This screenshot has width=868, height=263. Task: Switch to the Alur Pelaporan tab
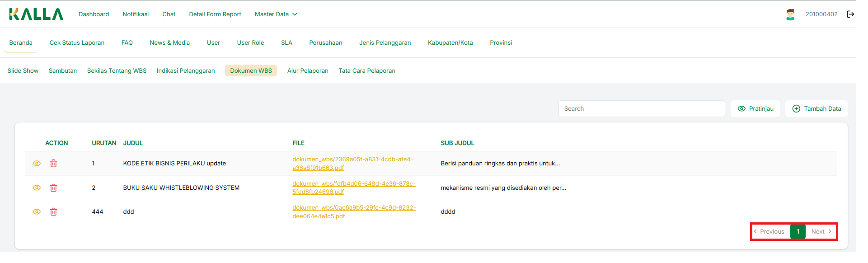click(x=308, y=70)
